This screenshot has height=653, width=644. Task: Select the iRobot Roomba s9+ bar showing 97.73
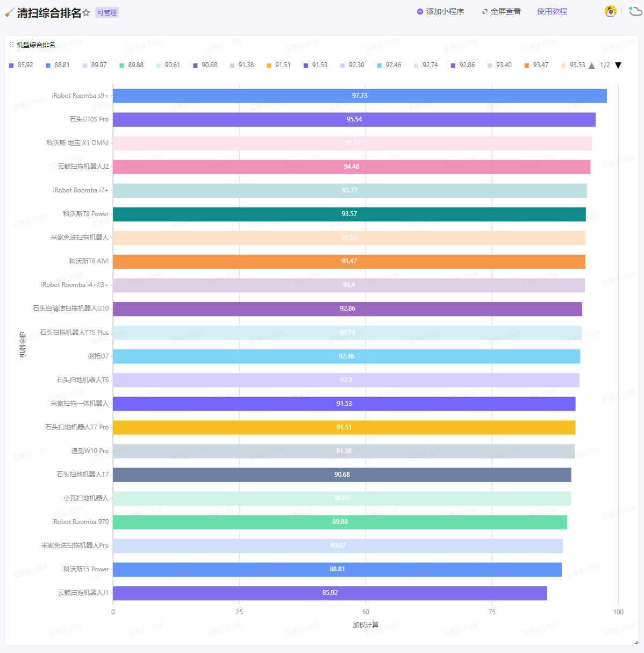[x=360, y=96]
